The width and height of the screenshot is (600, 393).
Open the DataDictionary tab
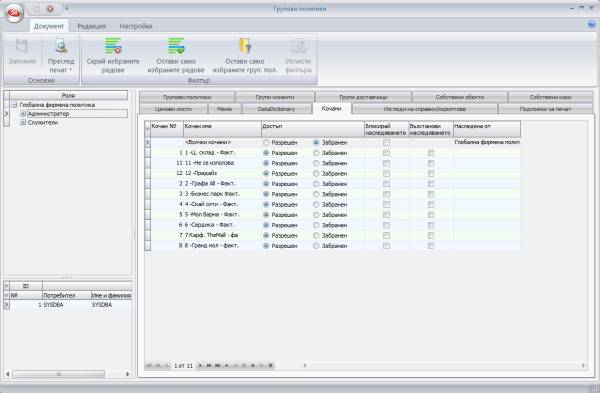point(277,109)
